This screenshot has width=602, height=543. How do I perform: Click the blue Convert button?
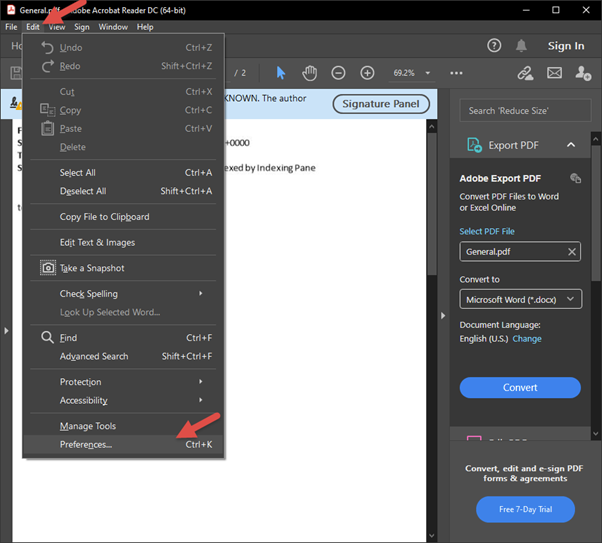[x=520, y=387]
